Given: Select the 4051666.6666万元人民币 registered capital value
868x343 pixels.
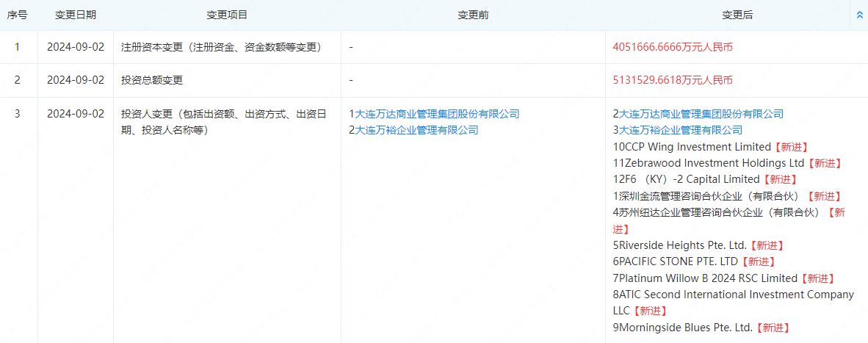Looking at the screenshot, I should click(673, 47).
